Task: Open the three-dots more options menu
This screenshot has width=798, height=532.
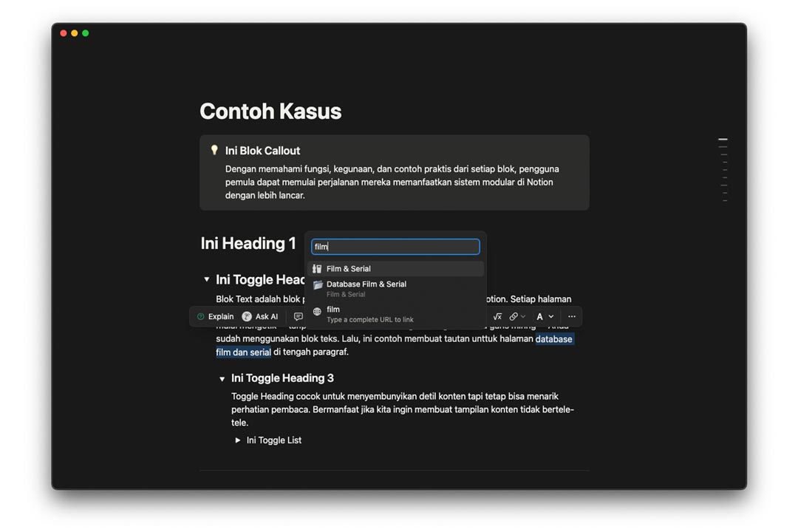Action: pos(572,316)
